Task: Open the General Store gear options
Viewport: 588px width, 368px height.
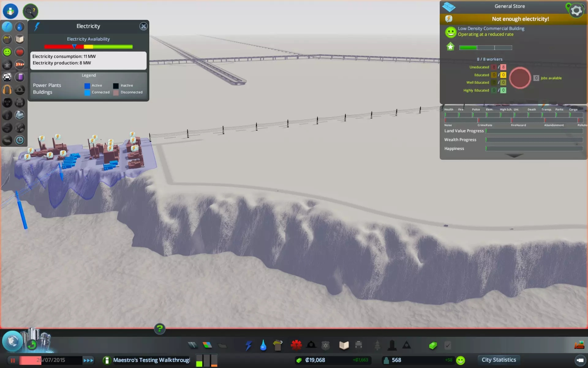Action: (576, 11)
